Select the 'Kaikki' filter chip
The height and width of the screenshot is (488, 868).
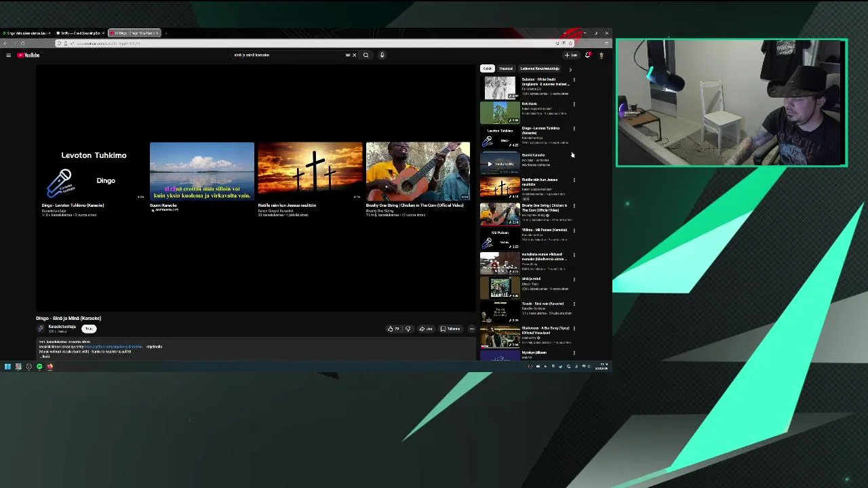pos(487,68)
